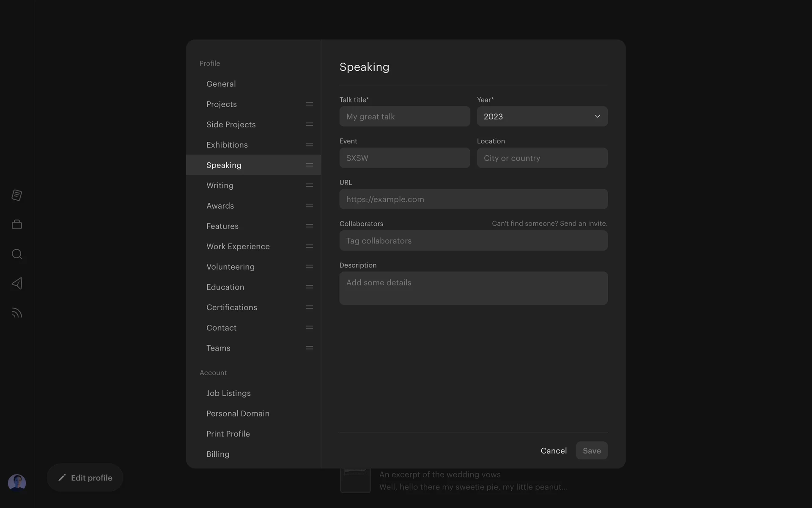Focus the Talk title input field
This screenshot has height=508, width=812.
[404, 116]
